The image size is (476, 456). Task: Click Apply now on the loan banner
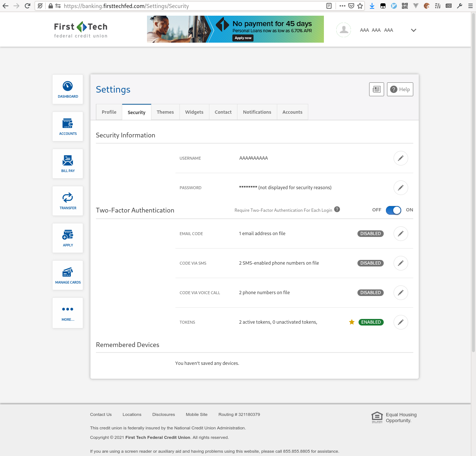pyautogui.click(x=243, y=38)
